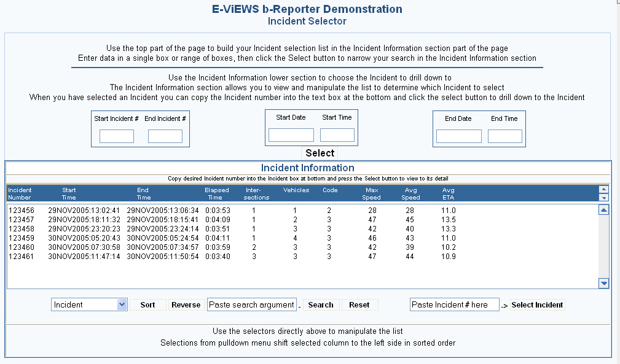Focus the Start Incident # input box
620x364 pixels.
click(x=117, y=136)
